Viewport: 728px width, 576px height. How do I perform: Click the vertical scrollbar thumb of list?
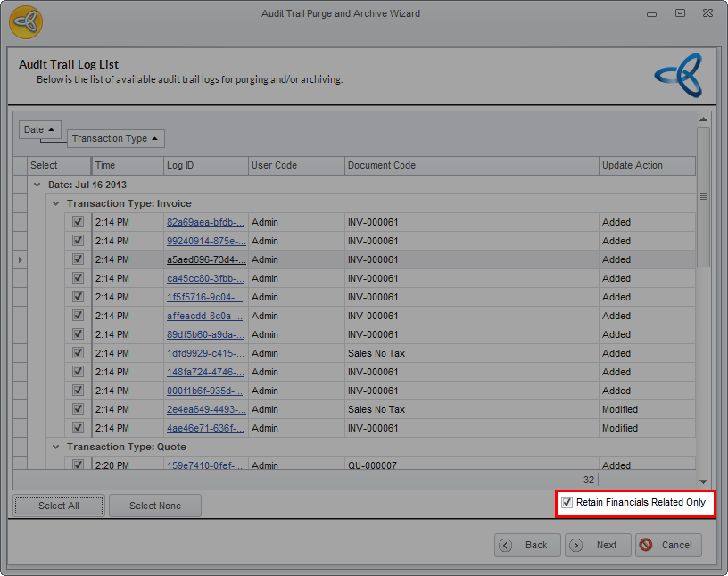click(703, 196)
